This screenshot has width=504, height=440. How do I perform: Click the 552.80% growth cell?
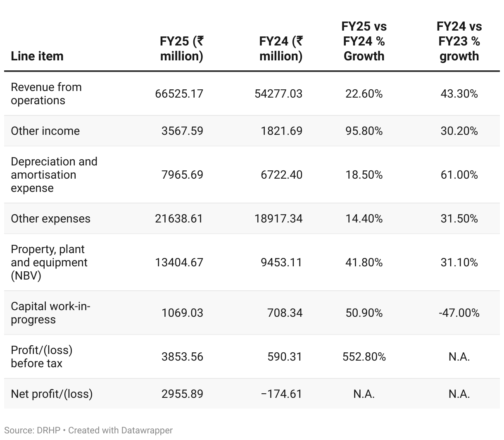364,357
